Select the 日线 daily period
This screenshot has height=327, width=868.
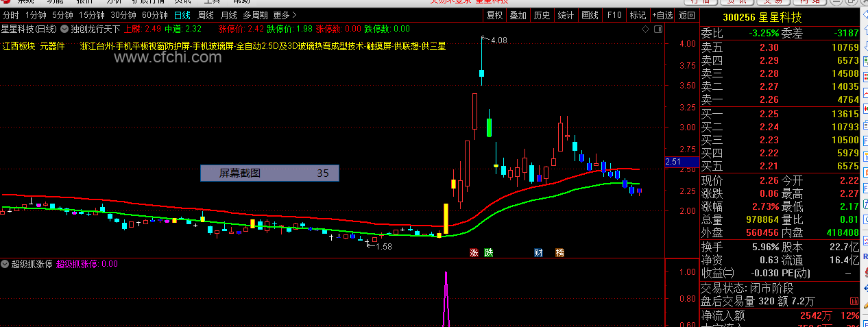pyautogui.click(x=182, y=15)
